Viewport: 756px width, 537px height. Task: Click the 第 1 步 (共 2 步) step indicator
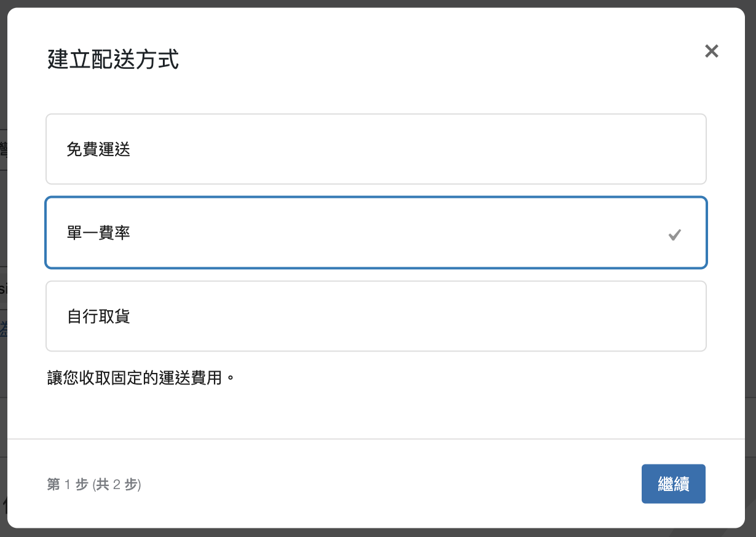[x=94, y=485]
